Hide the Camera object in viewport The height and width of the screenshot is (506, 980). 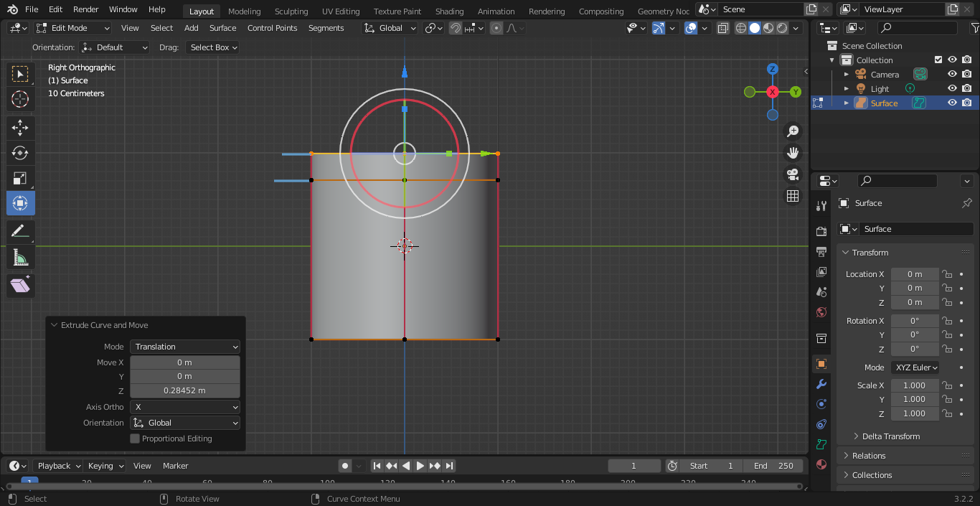tap(952, 74)
